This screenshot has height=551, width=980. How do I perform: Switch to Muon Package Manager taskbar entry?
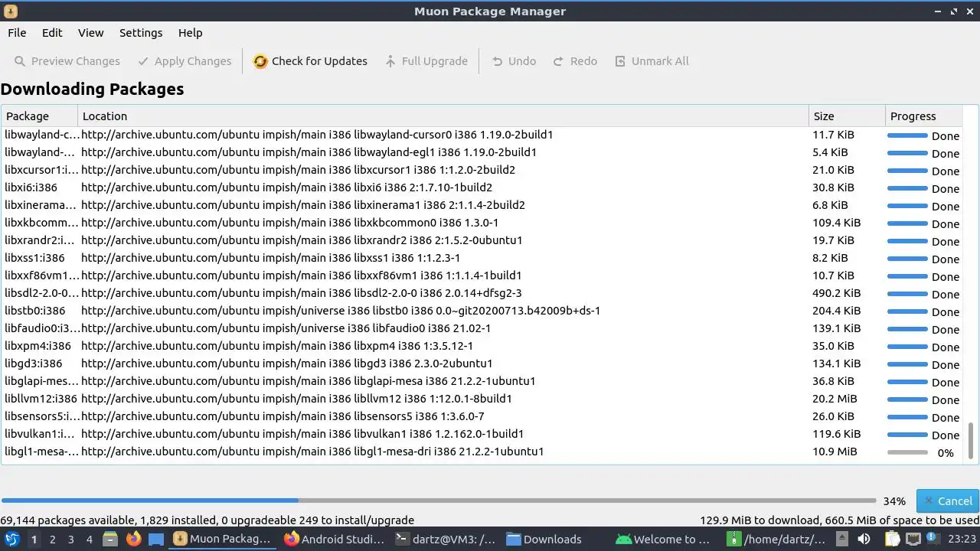[x=223, y=540]
